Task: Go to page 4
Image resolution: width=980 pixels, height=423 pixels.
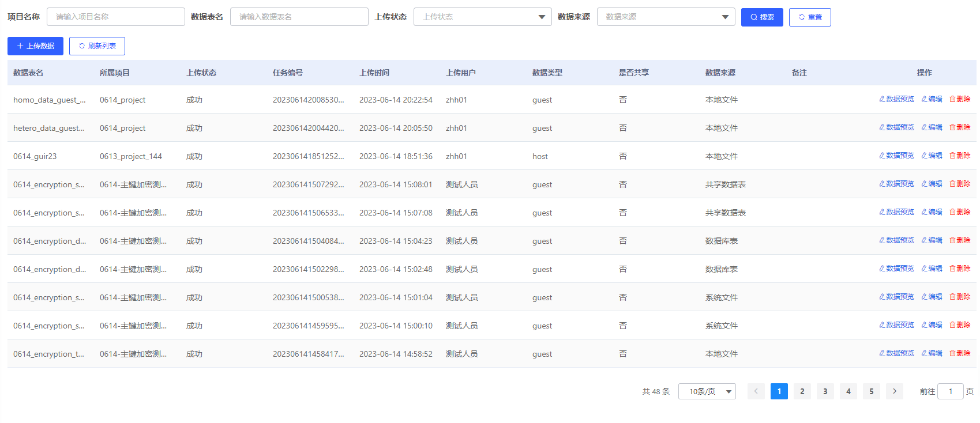Action: [848, 391]
